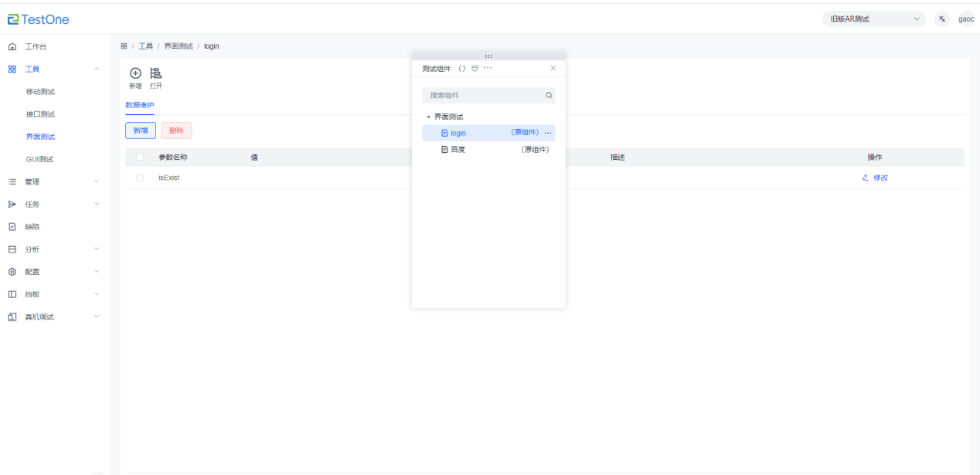980x475 pixels.
Task: Open the 旧版AR测试 project dropdown
Action: [x=873, y=19]
